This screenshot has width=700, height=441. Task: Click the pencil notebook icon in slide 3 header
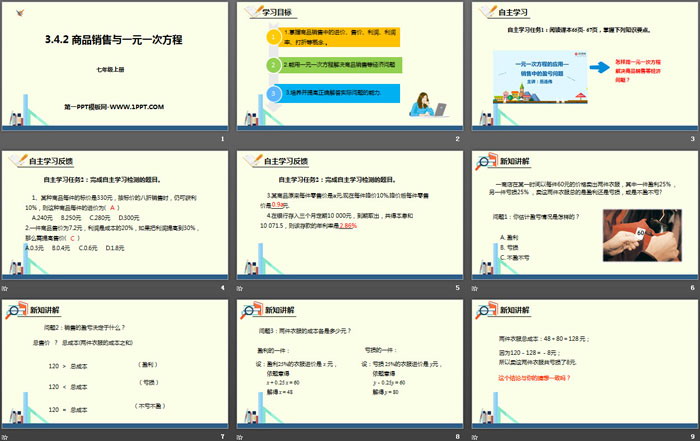click(x=488, y=11)
